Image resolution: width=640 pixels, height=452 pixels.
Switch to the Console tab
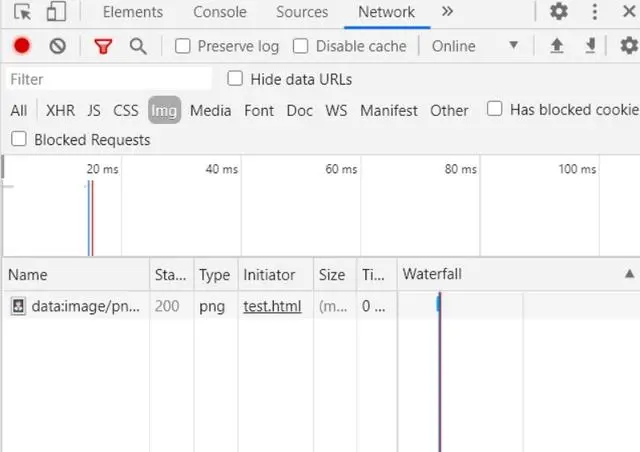pyautogui.click(x=220, y=12)
